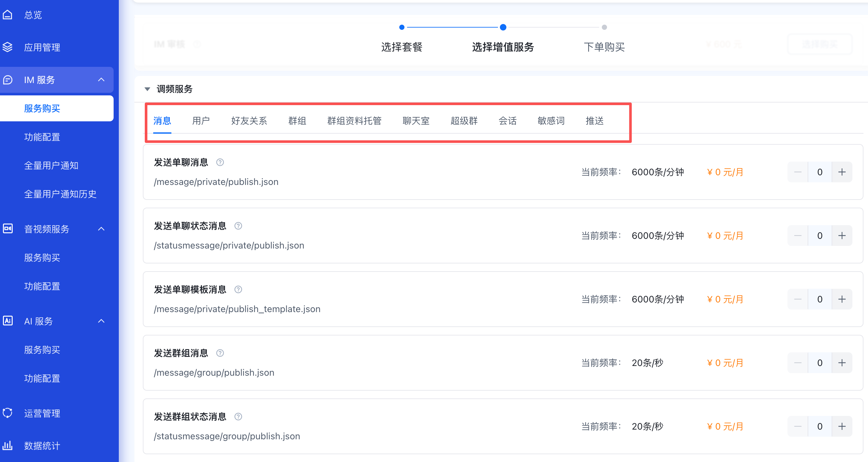Increase quantity for 发送单聊消息 with plus

click(842, 172)
